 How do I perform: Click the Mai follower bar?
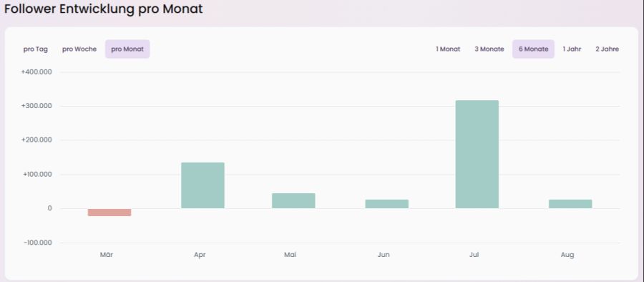point(293,200)
